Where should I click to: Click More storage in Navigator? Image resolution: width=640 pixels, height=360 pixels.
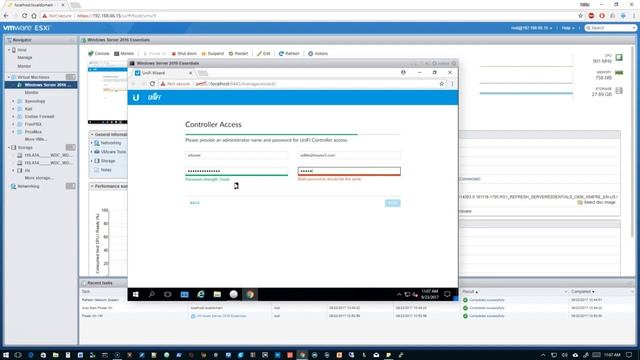pyautogui.click(x=39, y=178)
